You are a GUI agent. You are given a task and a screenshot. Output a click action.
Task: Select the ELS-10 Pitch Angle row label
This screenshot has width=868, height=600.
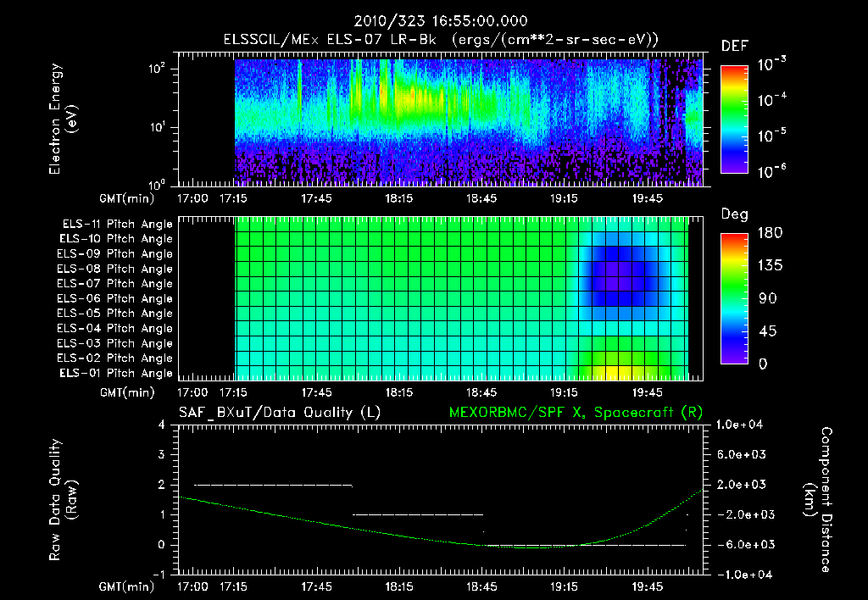click(x=116, y=239)
